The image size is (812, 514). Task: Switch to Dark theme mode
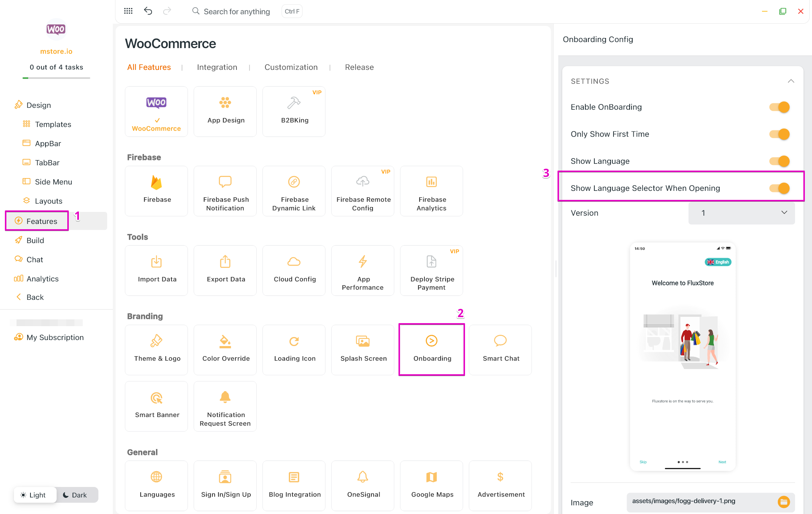coord(76,495)
